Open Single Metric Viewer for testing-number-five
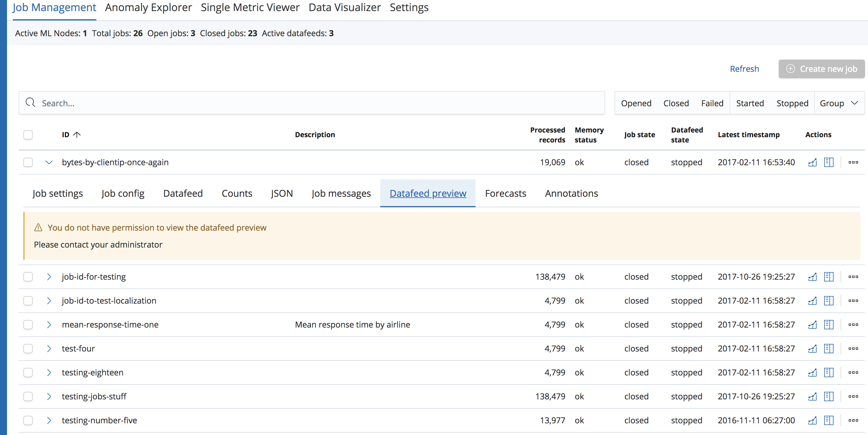The width and height of the screenshot is (868, 435). [813, 420]
